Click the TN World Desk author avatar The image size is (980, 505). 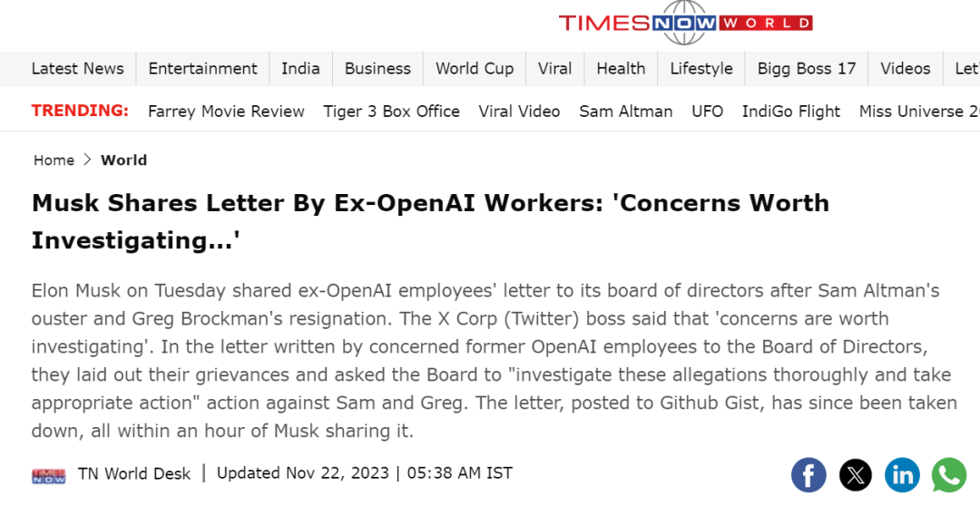pyautogui.click(x=49, y=474)
